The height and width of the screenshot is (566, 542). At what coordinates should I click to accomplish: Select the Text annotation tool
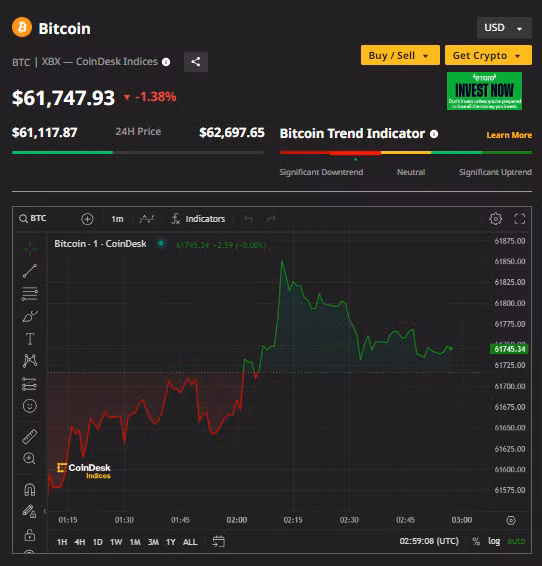(30, 339)
